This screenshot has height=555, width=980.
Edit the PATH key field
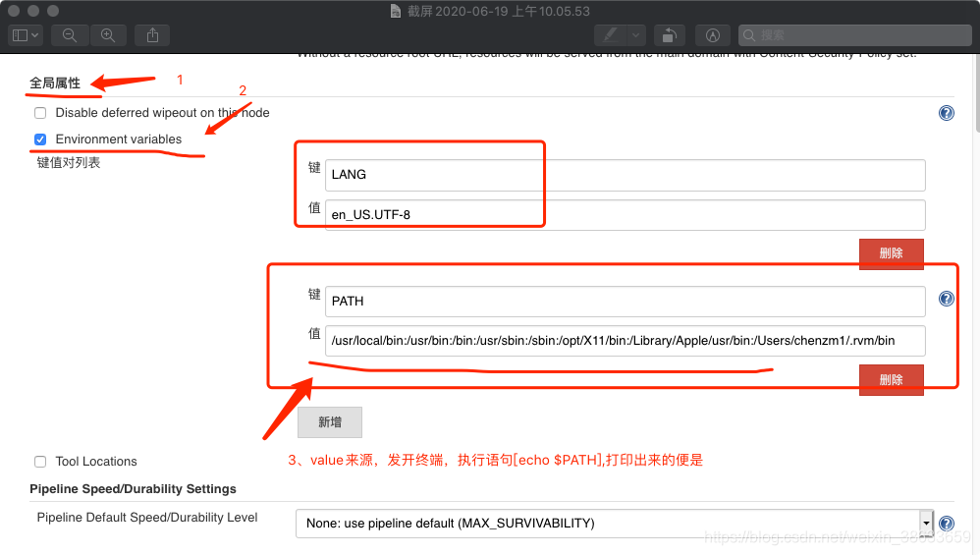pos(625,302)
